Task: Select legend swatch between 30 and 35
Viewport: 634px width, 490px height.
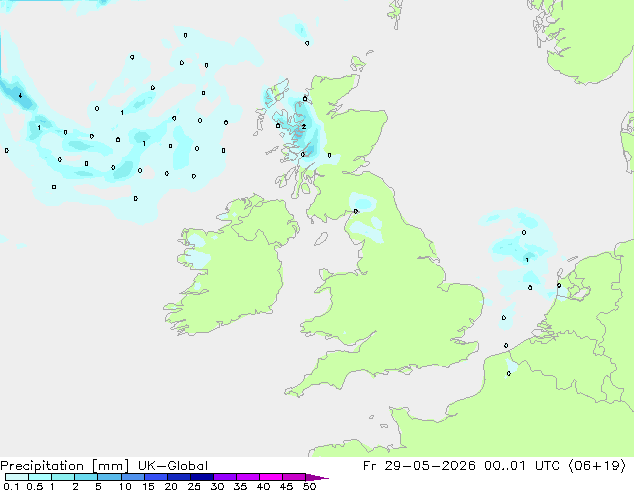Action: pos(225,477)
